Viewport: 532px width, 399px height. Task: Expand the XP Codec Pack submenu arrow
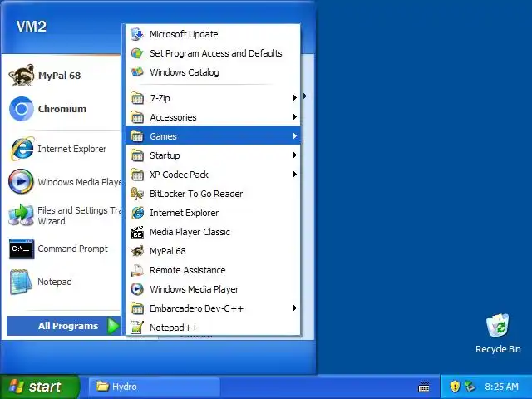coord(295,174)
